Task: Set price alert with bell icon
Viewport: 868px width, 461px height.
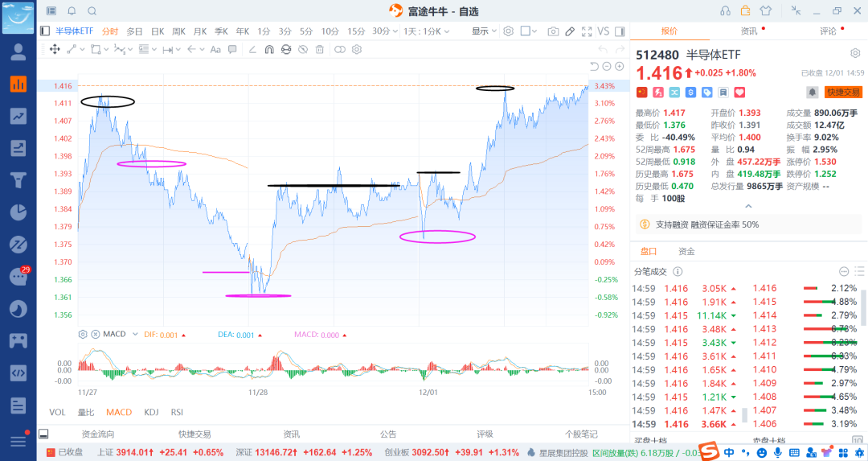Action: pyautogui.click(x=812, y=93)
